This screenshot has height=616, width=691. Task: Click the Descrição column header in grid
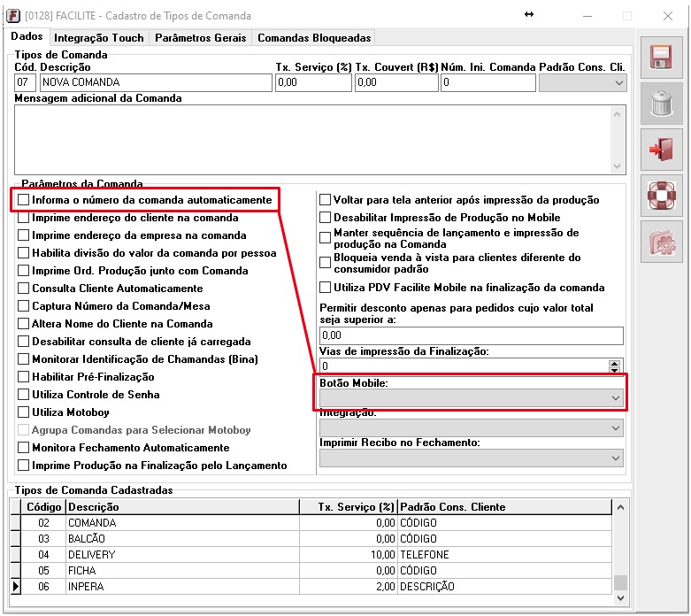pyautogui.click(x=182, y=506)
